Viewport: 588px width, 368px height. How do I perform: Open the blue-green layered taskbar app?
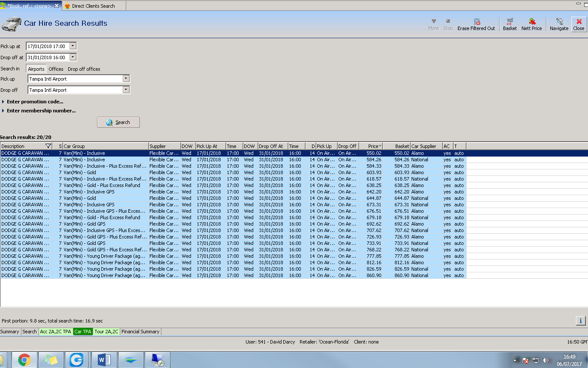(x=130, y=360)
